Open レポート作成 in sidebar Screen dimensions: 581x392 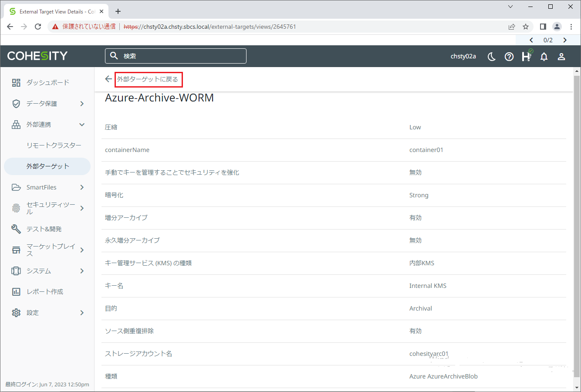tap(45, 292)
